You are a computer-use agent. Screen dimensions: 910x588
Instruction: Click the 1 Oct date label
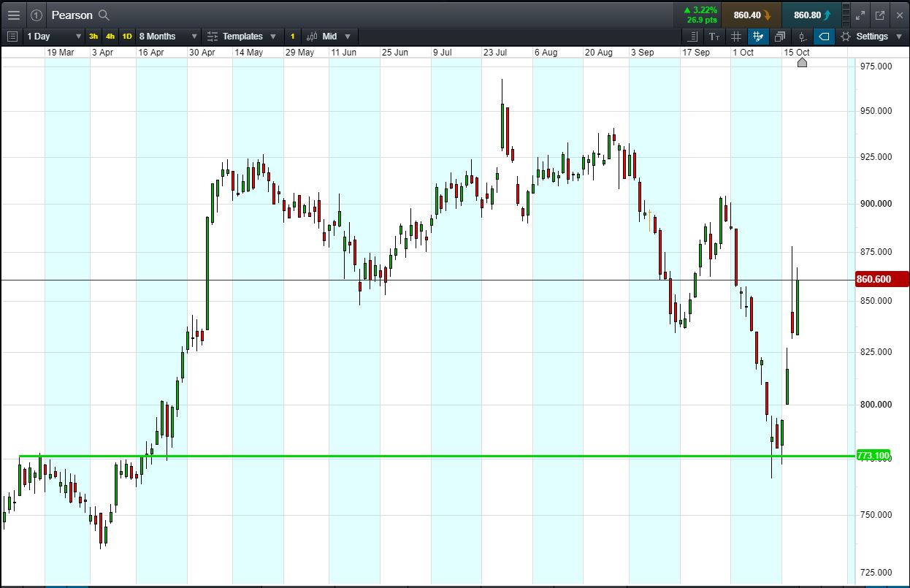[743, 53]
